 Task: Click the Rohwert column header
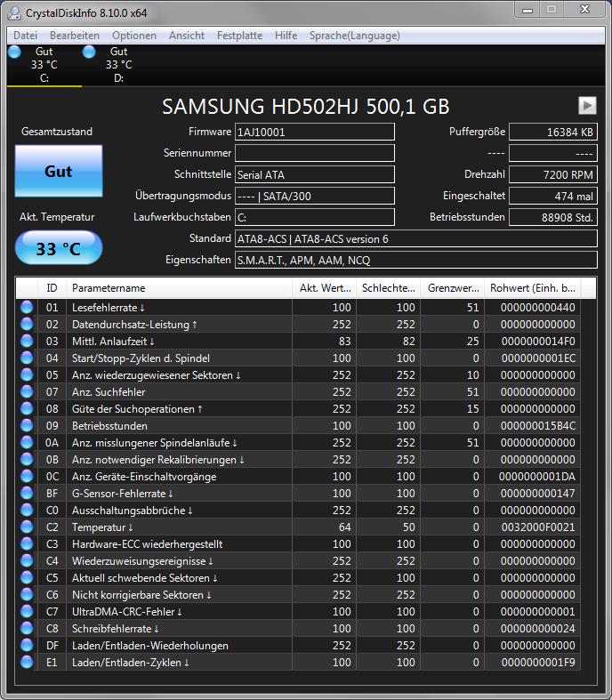[533, 288]
